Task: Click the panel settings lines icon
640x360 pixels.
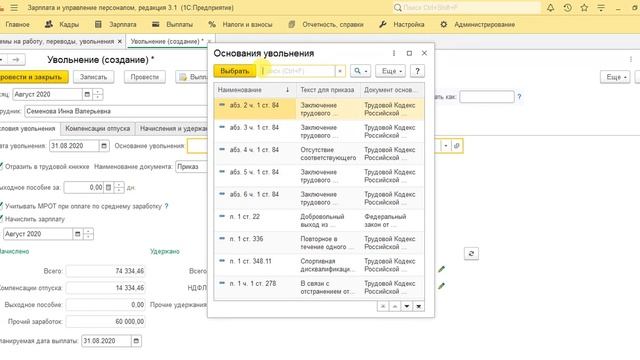Action: 601,7
